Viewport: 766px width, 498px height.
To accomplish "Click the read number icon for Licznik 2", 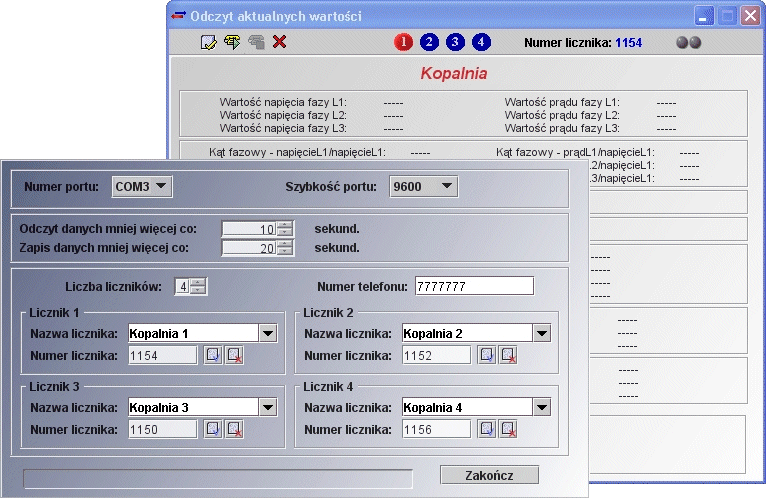I will point(487,355).
